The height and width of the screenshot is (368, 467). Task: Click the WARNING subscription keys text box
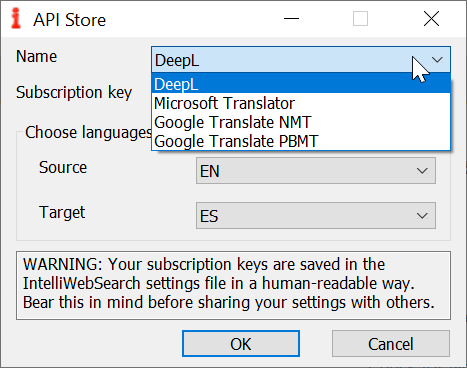click(233, 286)
